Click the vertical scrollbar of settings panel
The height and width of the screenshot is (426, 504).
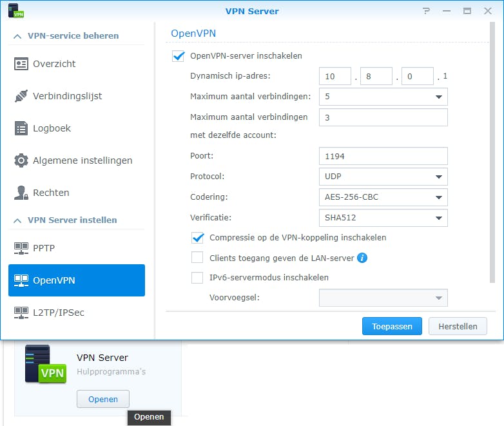[492, 153]
